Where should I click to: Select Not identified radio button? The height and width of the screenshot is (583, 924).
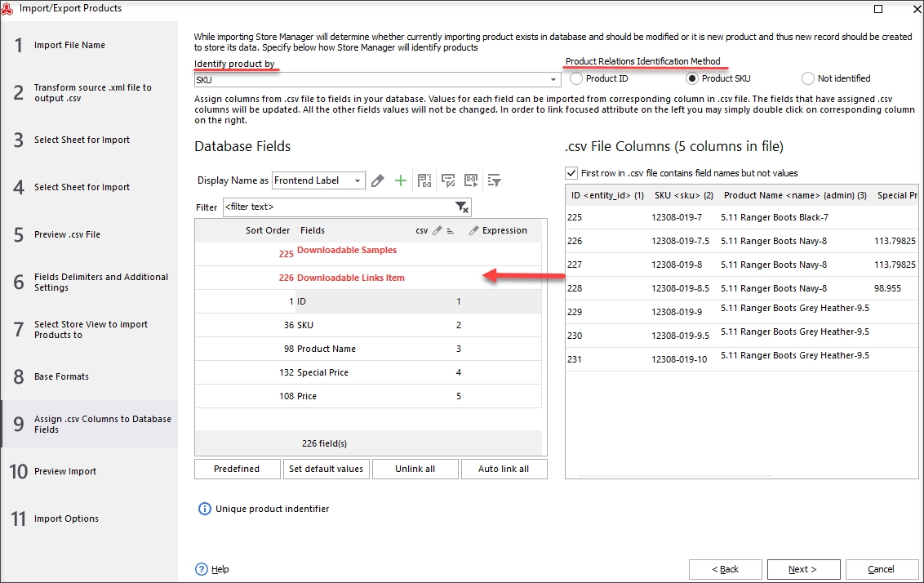pyautogui.click(x=808, y=78)
